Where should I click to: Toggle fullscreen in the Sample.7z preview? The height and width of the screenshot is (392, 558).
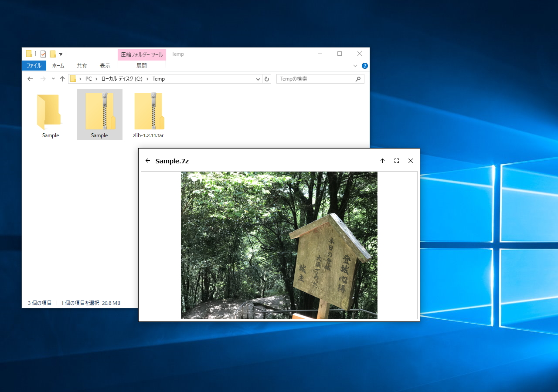click(x=397, y=161)
